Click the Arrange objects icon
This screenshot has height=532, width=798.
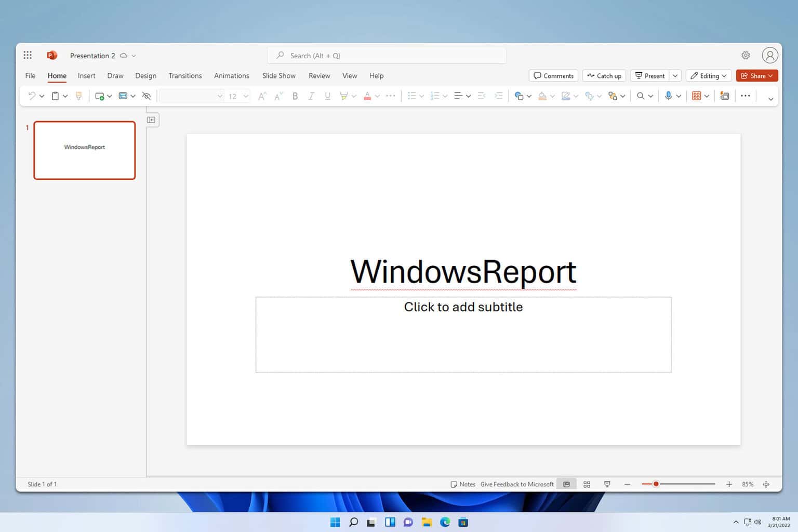click(613, 96)
